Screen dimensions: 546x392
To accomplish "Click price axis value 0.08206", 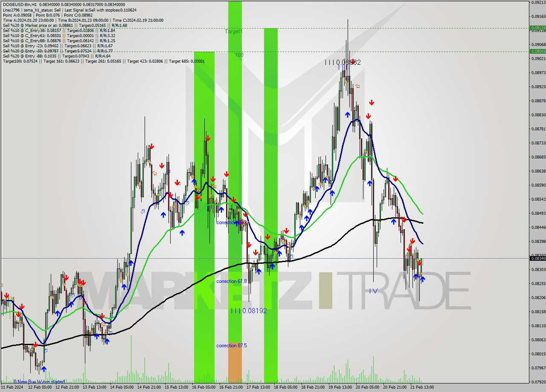I will 539,297.
